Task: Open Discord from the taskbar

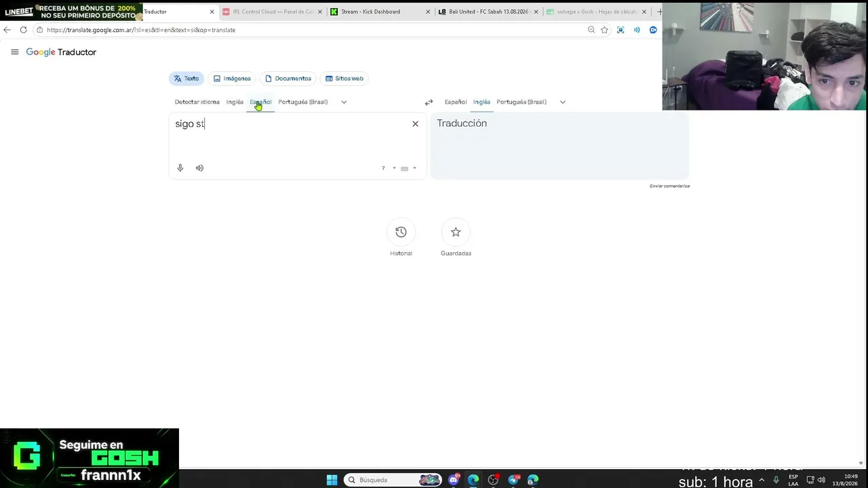Action: (x=454, y=480)
